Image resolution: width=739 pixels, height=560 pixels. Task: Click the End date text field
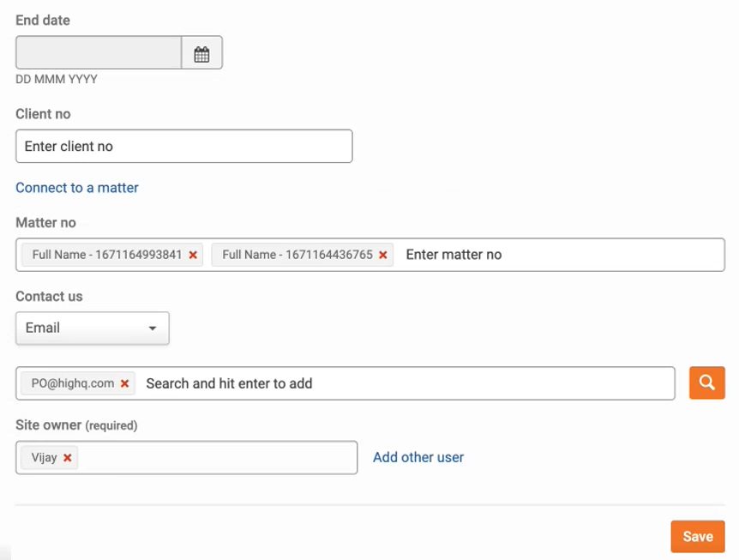[99, 53]
